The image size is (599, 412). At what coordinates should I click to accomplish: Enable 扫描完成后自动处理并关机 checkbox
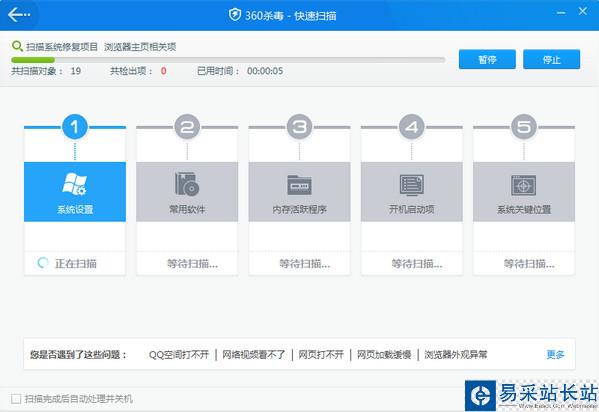tap(16, 399)
